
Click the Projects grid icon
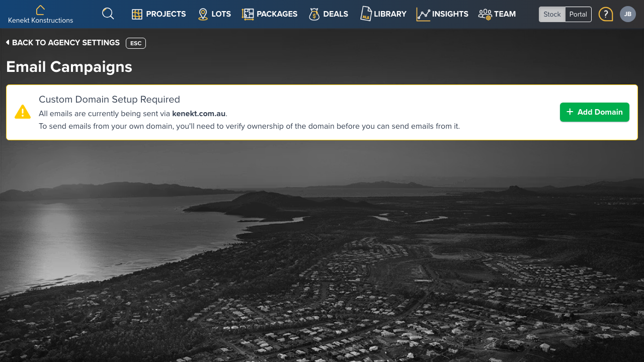[x=137, y=14]
